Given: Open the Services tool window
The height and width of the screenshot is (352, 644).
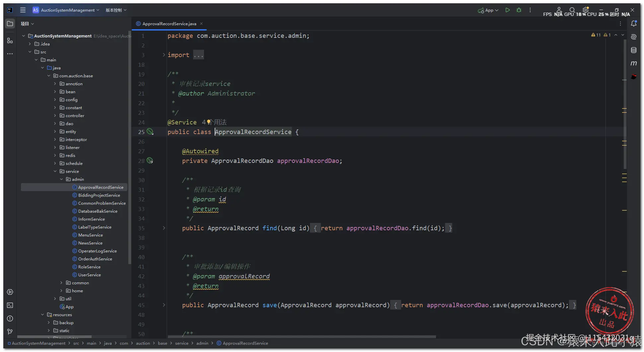Looking at the screenshot, I should click(x=10, y=292).
